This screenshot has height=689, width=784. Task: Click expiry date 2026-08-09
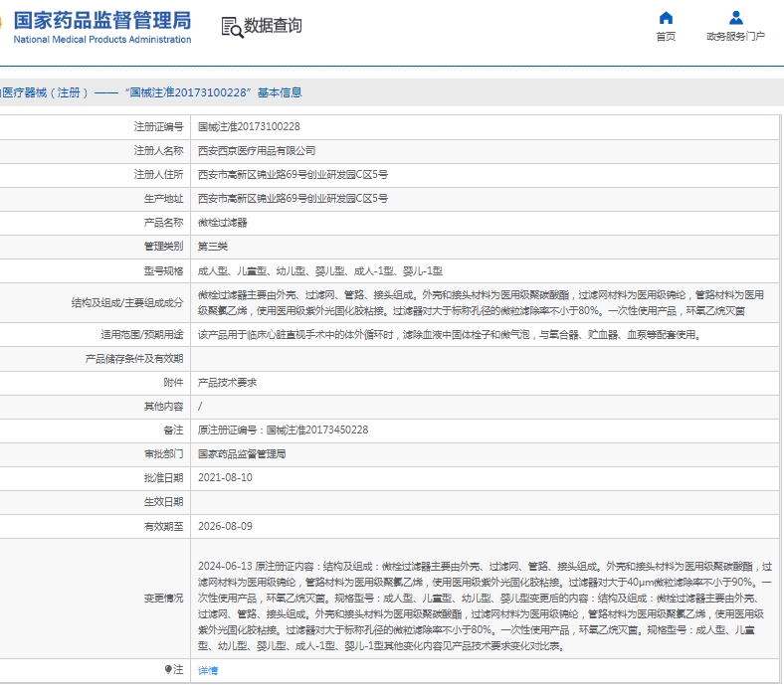coord(225,526)
